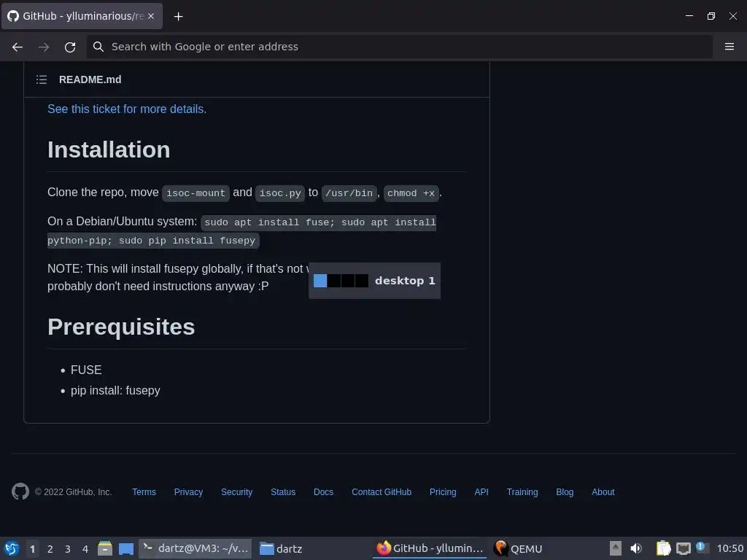Open the Lubuntu start menu icon

coord(12,548)
